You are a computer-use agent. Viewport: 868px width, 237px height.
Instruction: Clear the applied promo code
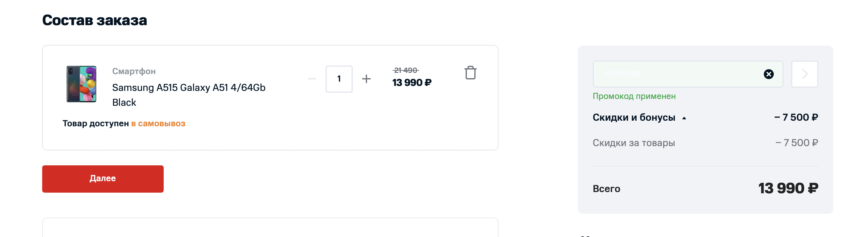tap(768, 74)
